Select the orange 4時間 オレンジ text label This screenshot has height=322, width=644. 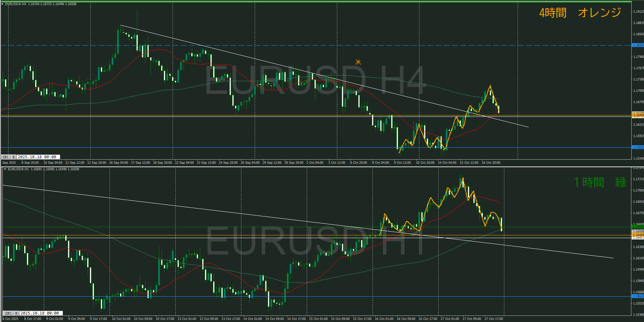click(580, 13)
